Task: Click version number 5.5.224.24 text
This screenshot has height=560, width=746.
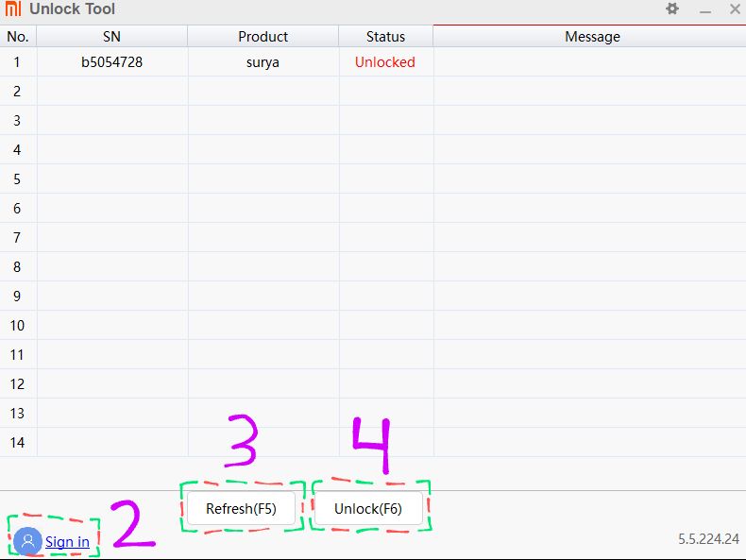Action: click(x=708, y=539)
